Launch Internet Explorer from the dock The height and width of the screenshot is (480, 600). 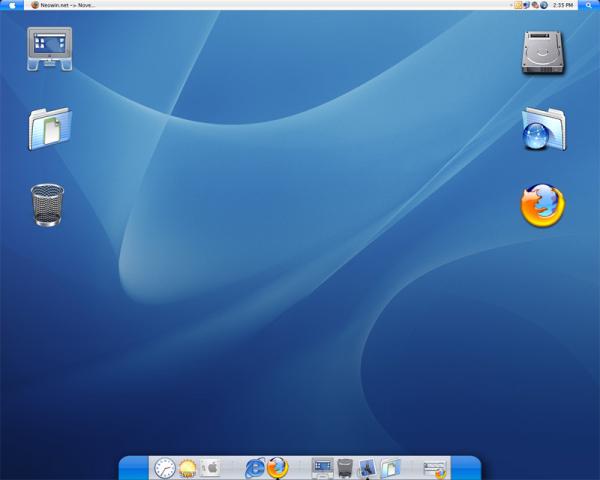(255, 468)
